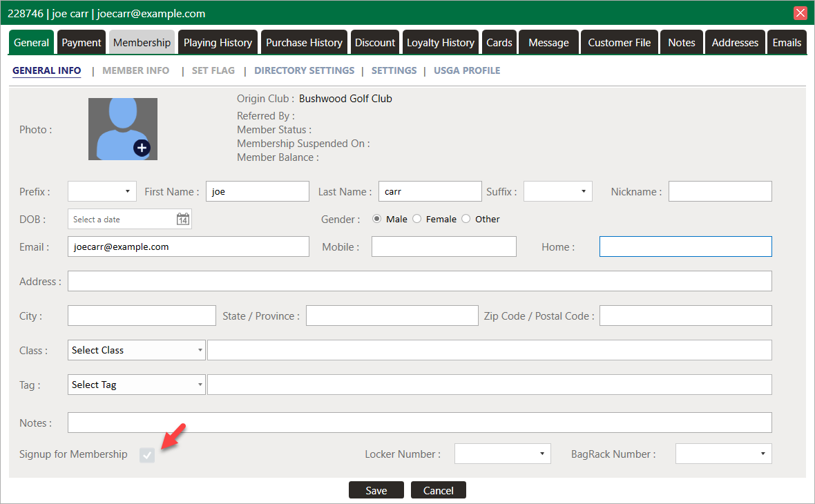
Task: Expand the BagRack Number dropdown
Action: (x=723, y=454)
